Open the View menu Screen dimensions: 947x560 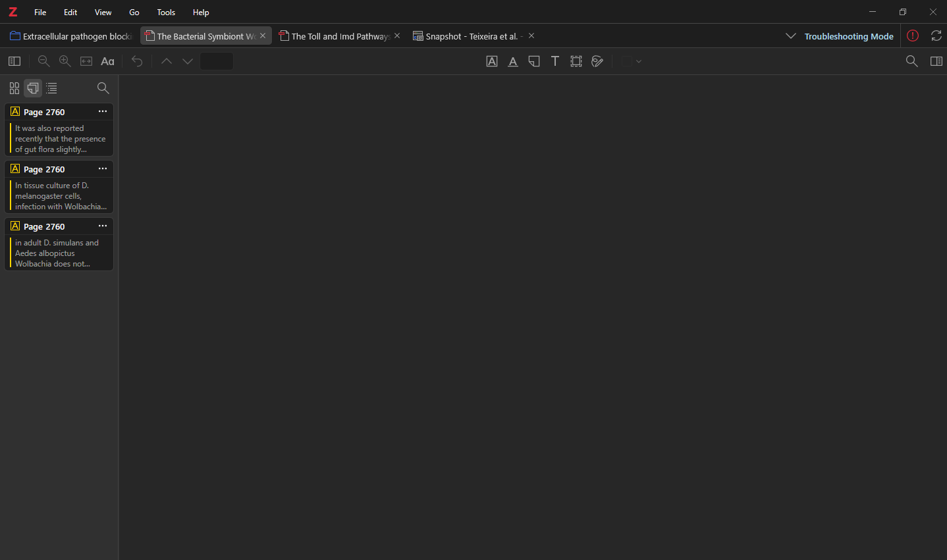[x=103, y=12]
